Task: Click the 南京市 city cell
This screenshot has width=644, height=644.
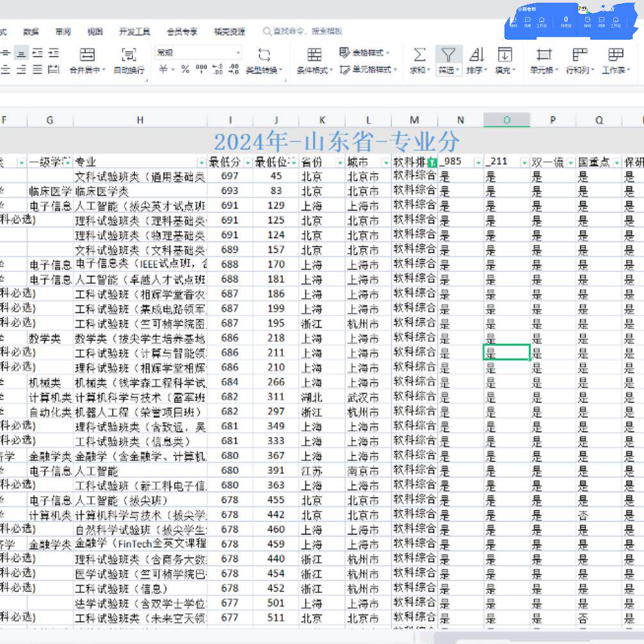Action: coord(368,471)
